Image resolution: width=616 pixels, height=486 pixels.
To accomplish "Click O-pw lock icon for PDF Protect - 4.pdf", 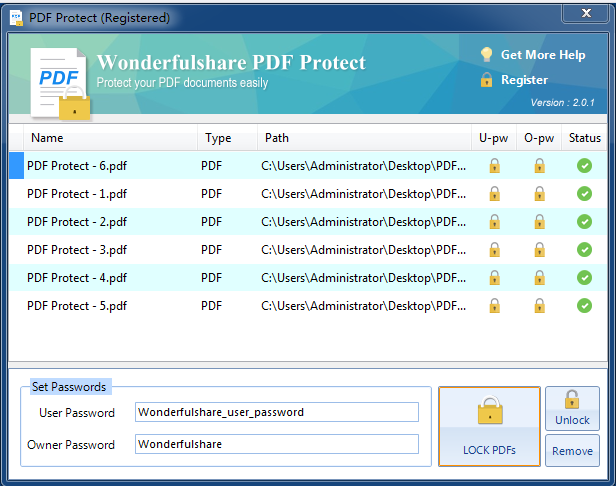I will [539, 278].
